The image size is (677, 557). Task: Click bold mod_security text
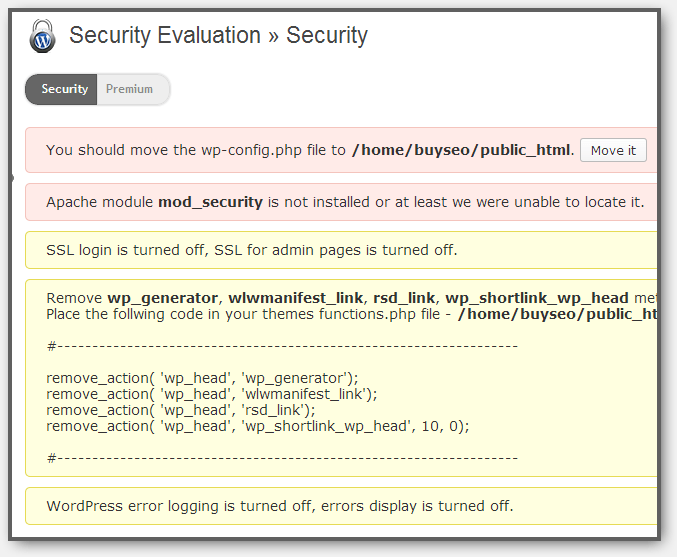pyautogui.click(x=210, y=203)
